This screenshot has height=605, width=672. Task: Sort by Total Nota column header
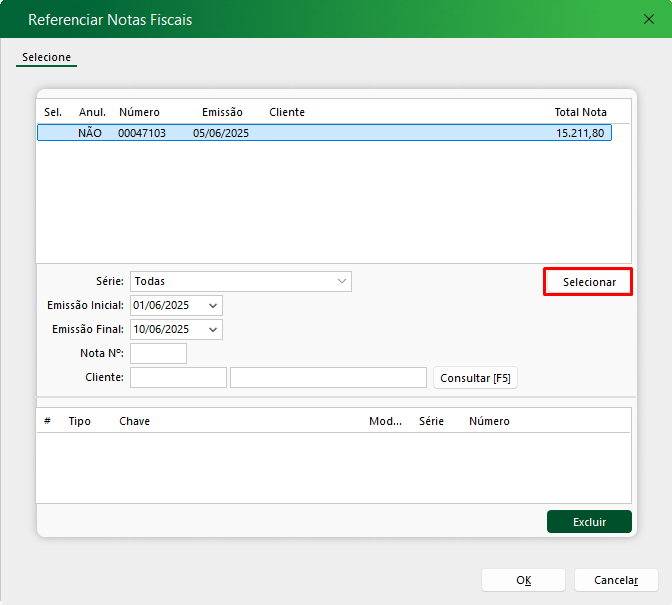[580, 112]
